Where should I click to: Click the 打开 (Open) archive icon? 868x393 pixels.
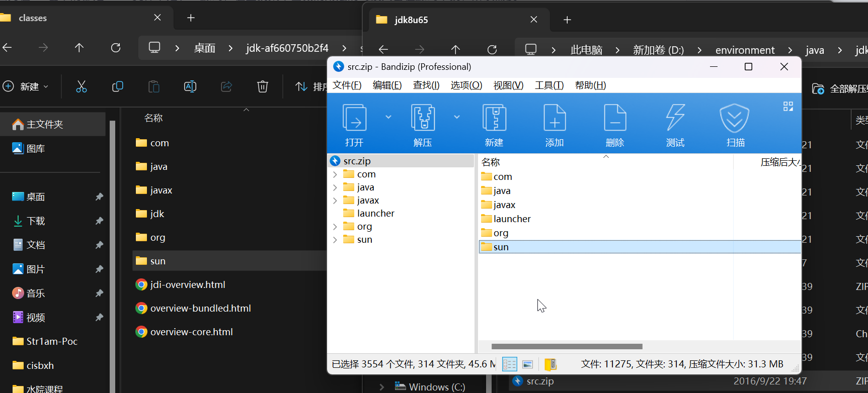point(354,119)
